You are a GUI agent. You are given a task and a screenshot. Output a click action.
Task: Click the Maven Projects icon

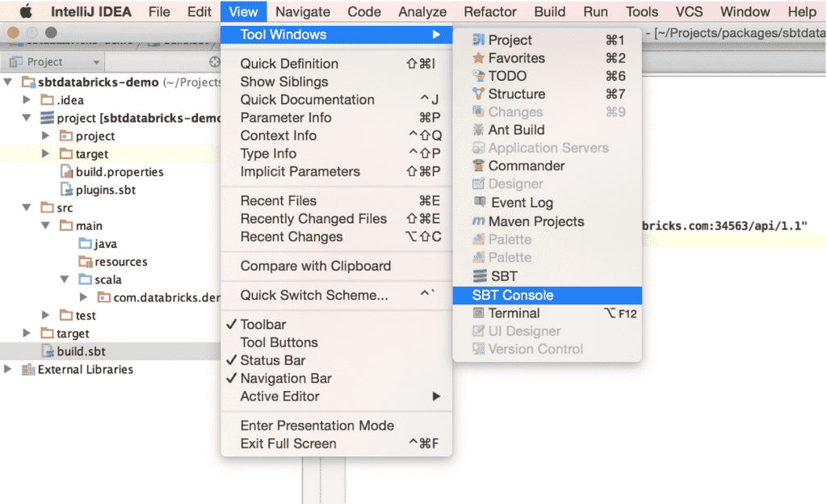(x=479, y=221)
